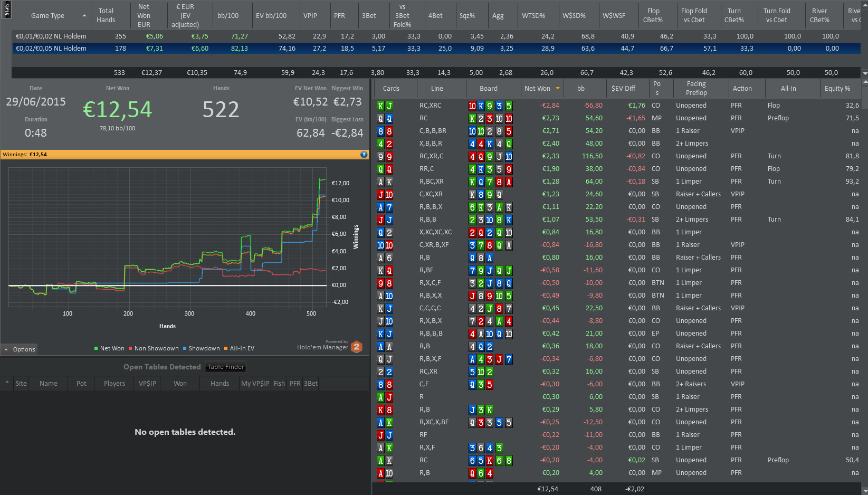Select the €0,02/€0,05 NL Holdem row
Screen dimensions: 868x495
click(x=436, y=48)
